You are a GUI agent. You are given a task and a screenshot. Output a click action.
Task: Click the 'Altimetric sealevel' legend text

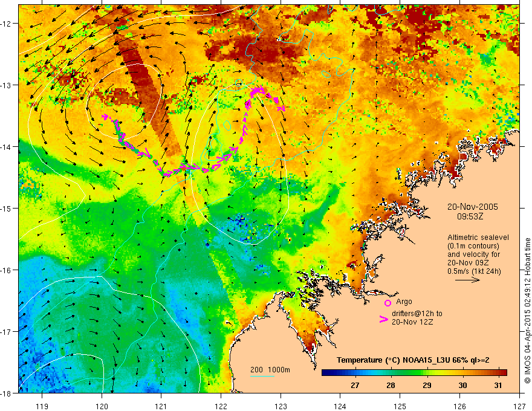tap(478, 238)
